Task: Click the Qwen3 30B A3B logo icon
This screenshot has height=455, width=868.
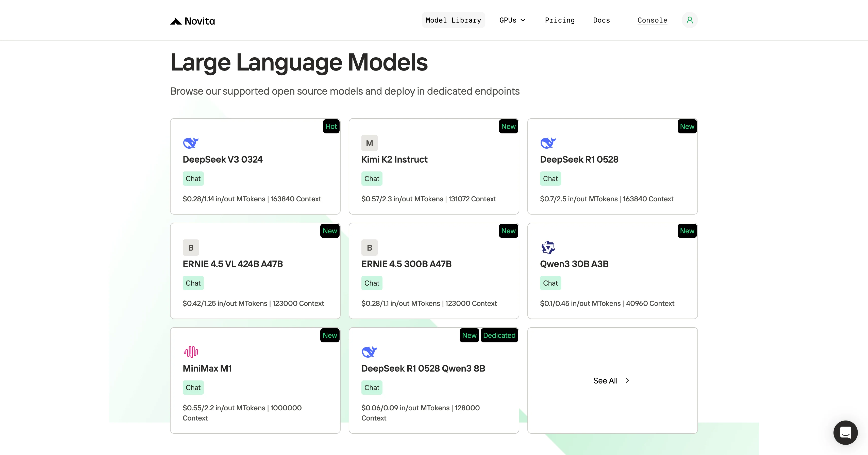Action: click(x=548, y=248)
